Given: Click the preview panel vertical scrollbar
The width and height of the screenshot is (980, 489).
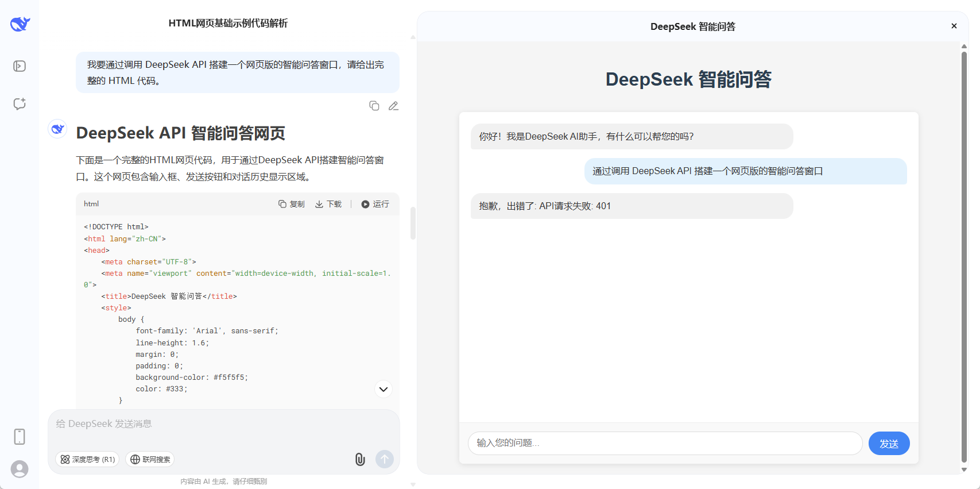Looking at the screenshot, I should (964, 257).
